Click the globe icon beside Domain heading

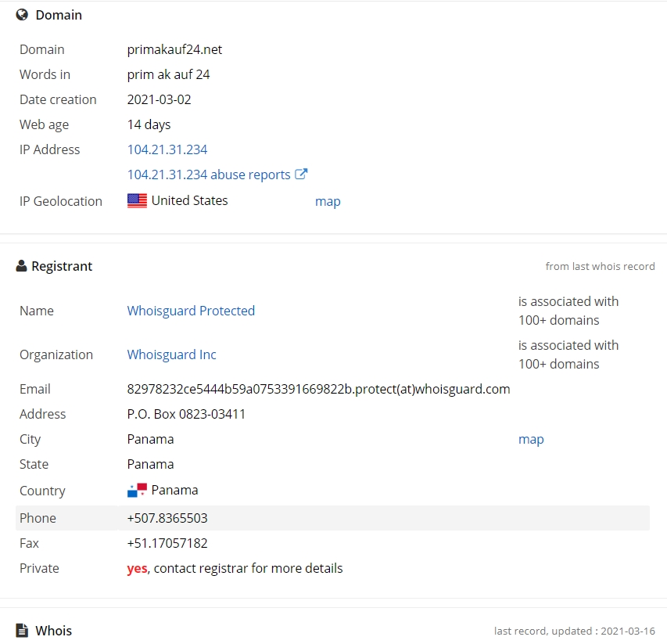[22, 15]
